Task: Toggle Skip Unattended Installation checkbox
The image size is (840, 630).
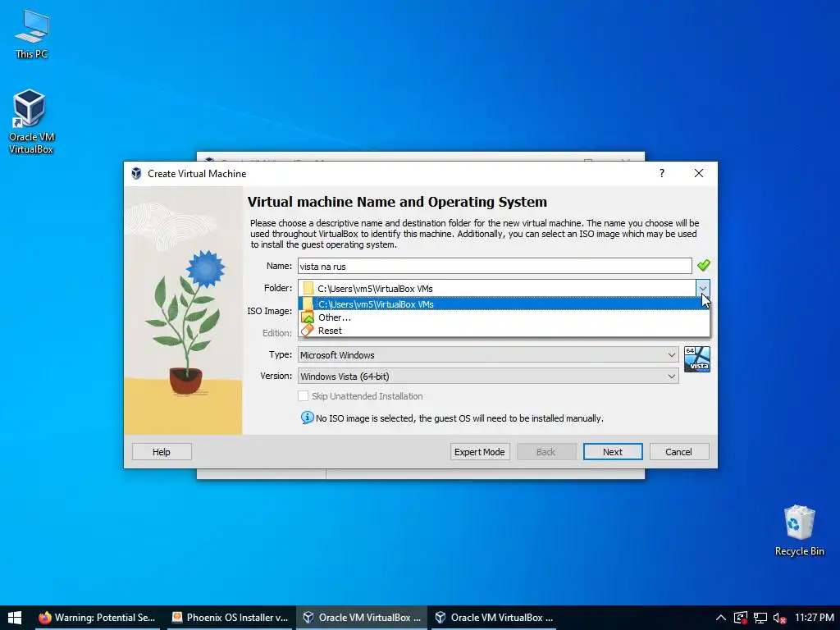Action: tap(304, 396)
